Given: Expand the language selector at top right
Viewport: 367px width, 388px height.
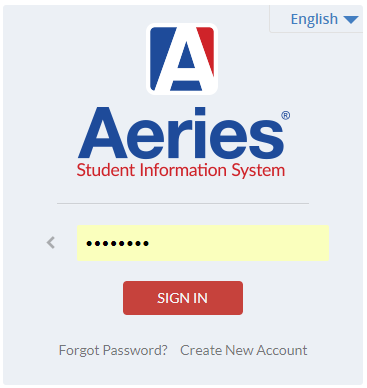Looking at the screenshot, I should coord(324,19).
